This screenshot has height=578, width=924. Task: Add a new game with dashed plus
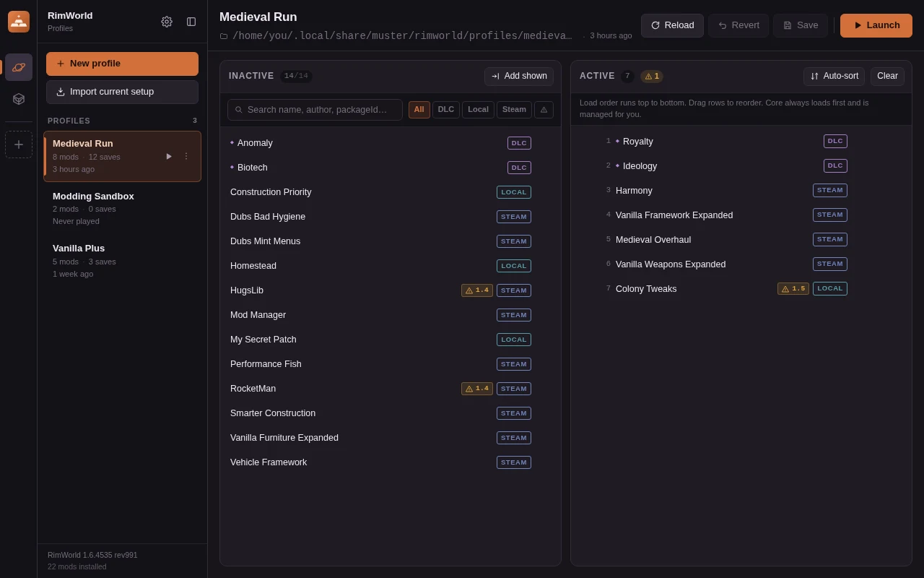[x=19, y=144]
